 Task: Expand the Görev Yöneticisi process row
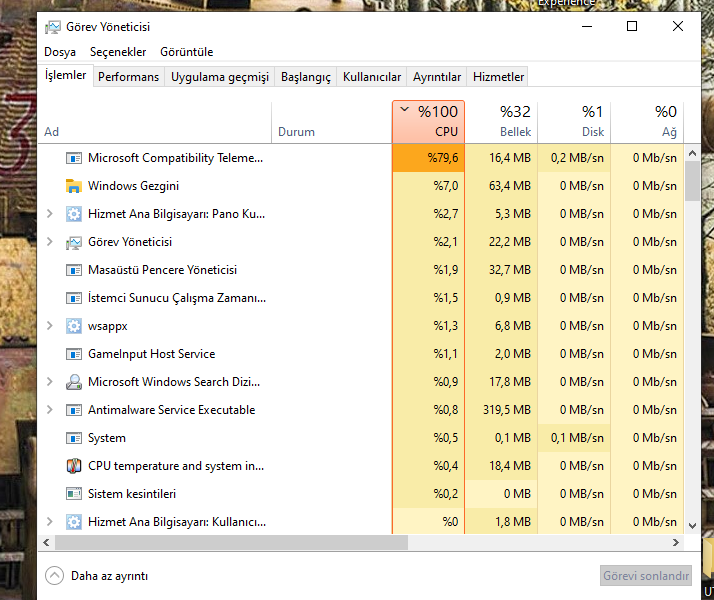coord(50,242)
